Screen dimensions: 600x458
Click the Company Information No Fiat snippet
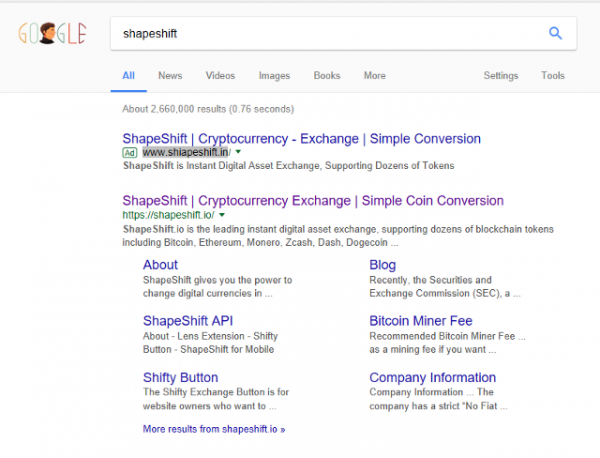pyautogui.click(x=438, y=399)
